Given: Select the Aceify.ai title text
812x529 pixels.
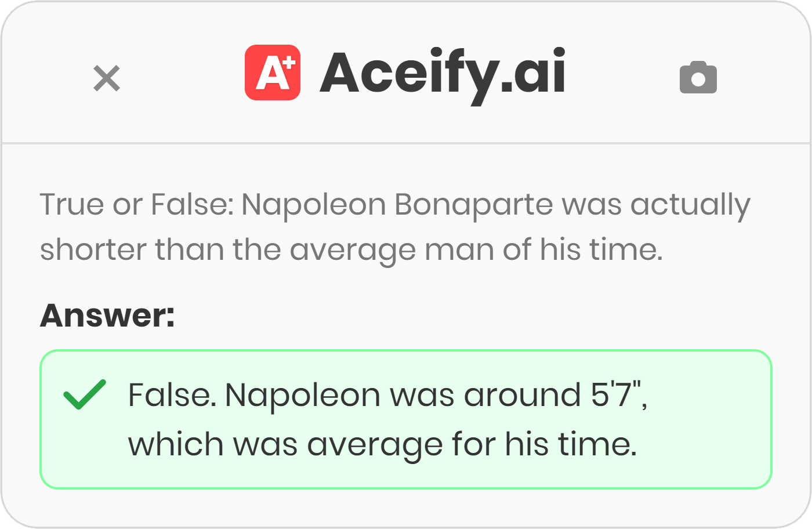Looking at the screenshot, I should [x=444, y=72].
